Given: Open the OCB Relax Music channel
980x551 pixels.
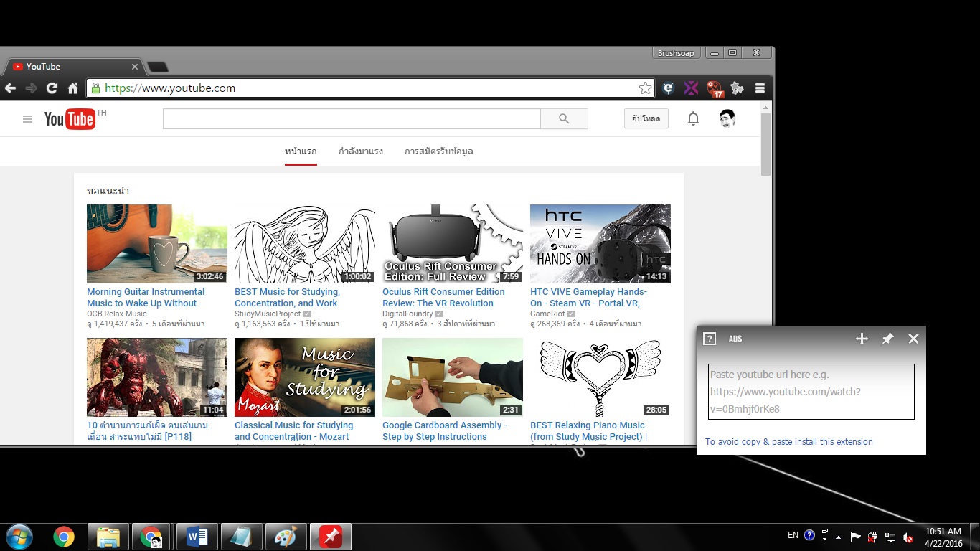Looking at the screenshot, I should [x=117, y=314].
